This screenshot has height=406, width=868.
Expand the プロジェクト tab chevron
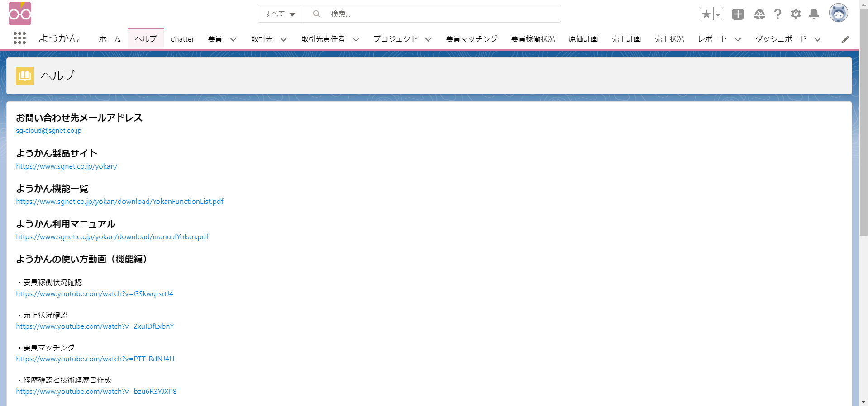click(x=429, y=39)
